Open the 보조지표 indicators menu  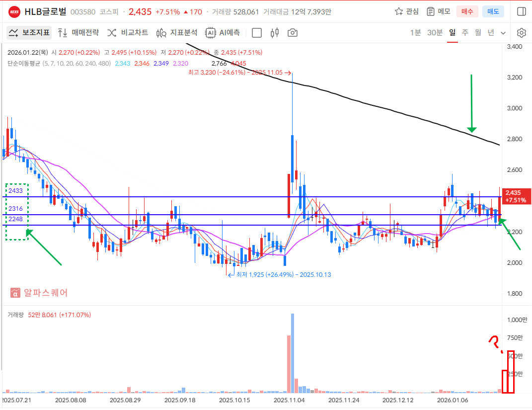[29, 33]
